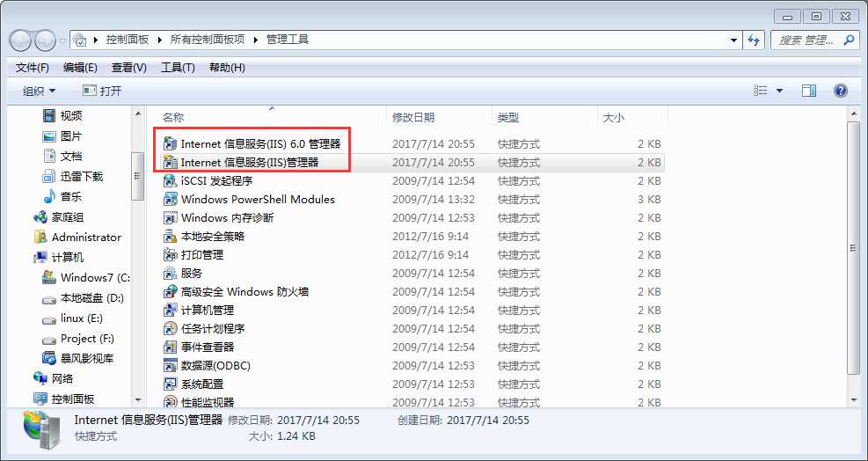This screenshot has width=868, height=461.
Task: Expand breadcrumb arrow after 所有控制面板项
Action: click(x=256, y=40)
